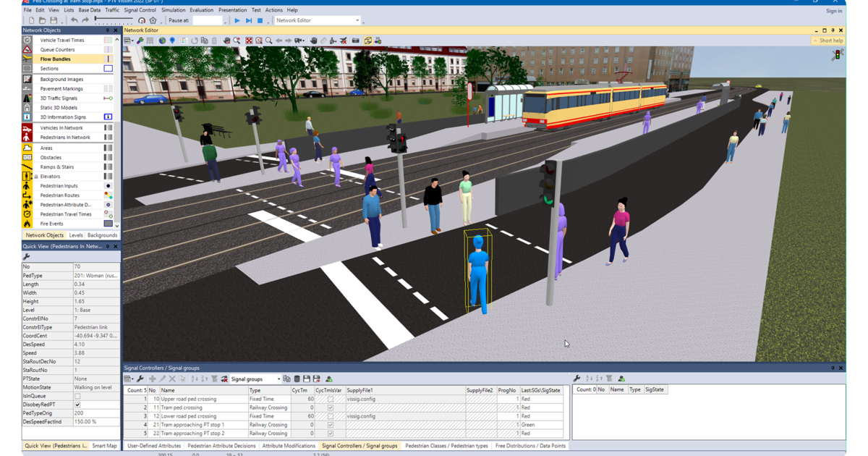Click inside the Pause at input field
The image size is (868, 456).
[206, 20]
